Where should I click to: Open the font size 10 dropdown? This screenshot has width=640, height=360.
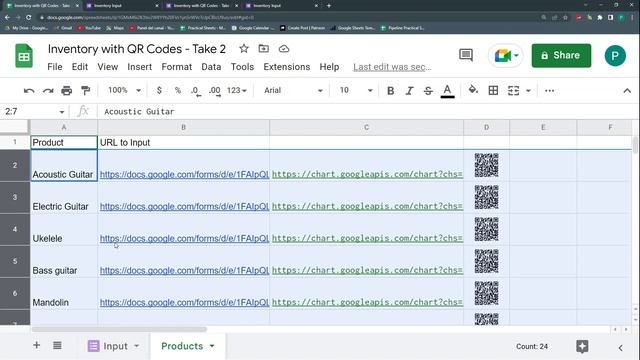(x=356, y=90)
